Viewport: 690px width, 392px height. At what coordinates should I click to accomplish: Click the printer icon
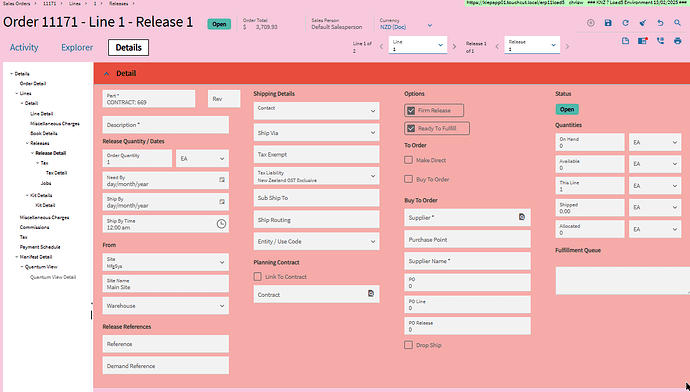[x=677, y=41]
